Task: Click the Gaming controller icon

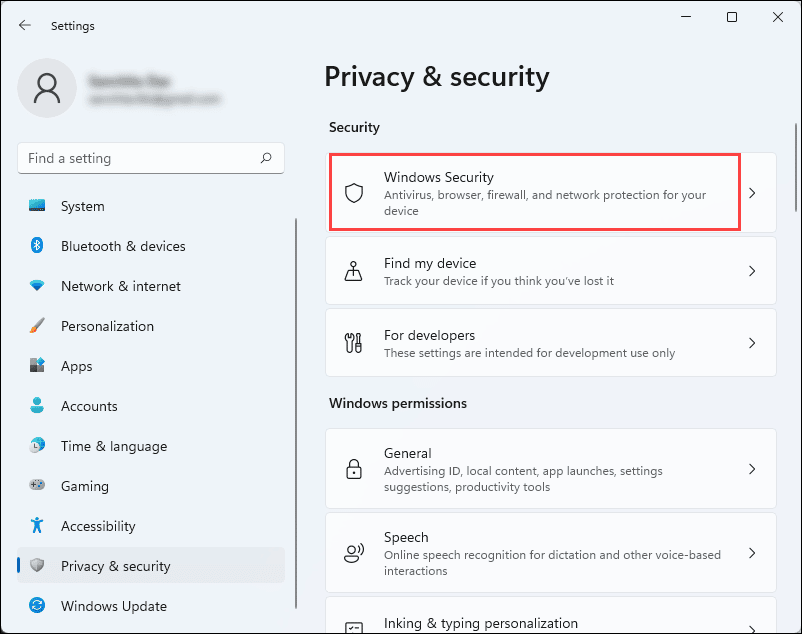Action: (x=37, y=485)
